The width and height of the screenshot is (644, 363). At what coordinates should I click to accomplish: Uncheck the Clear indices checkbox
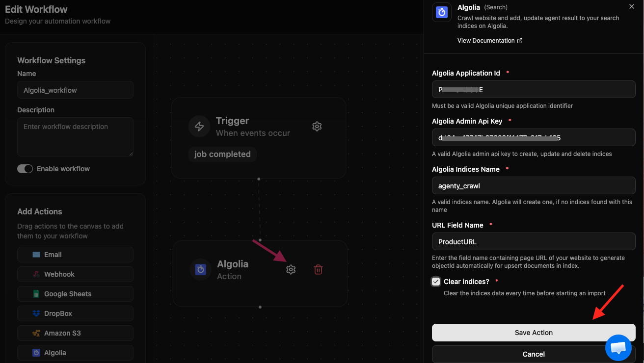click(436, 282)
